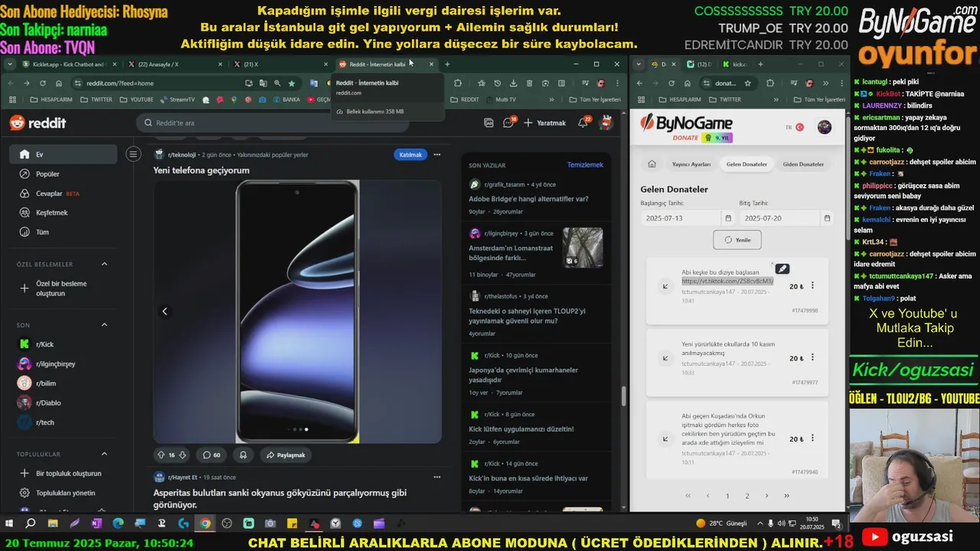The height and width of the screenshot is (551, 980).
Task: Reload the Reddit page
Action: tap(42, 83)
